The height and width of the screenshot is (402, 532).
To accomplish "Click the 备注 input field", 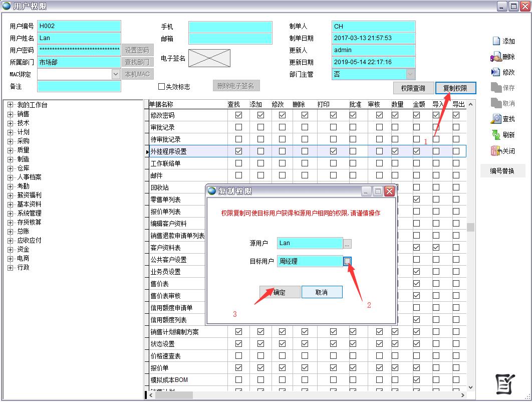I will tap(79, 86).
